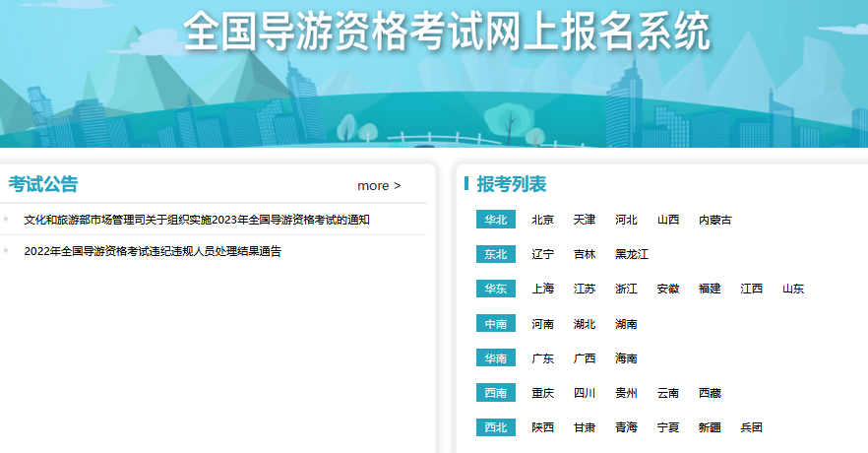The image size is (868, 453).
Task: Pick 重庆 from the southwest row
Action: point(542,393)
